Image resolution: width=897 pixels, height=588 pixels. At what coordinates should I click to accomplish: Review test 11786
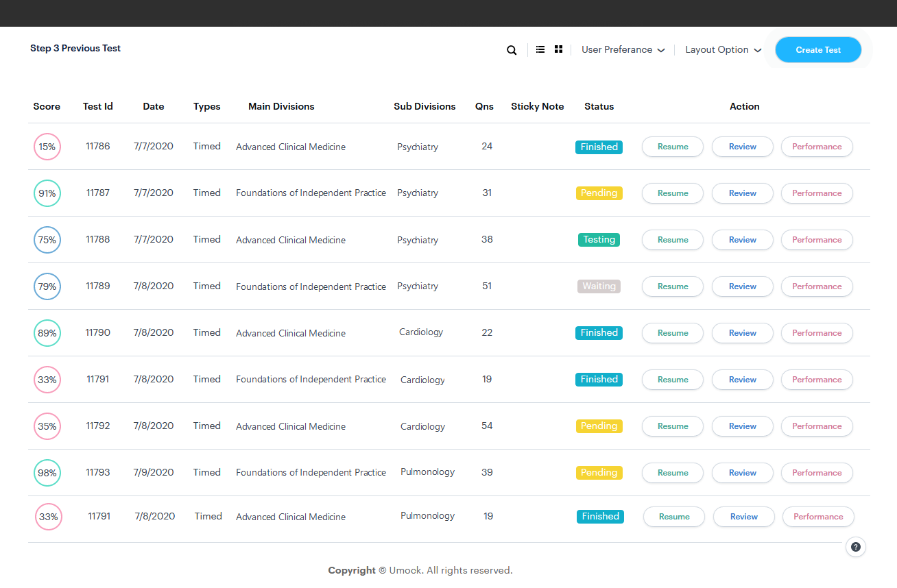point(743,147)
